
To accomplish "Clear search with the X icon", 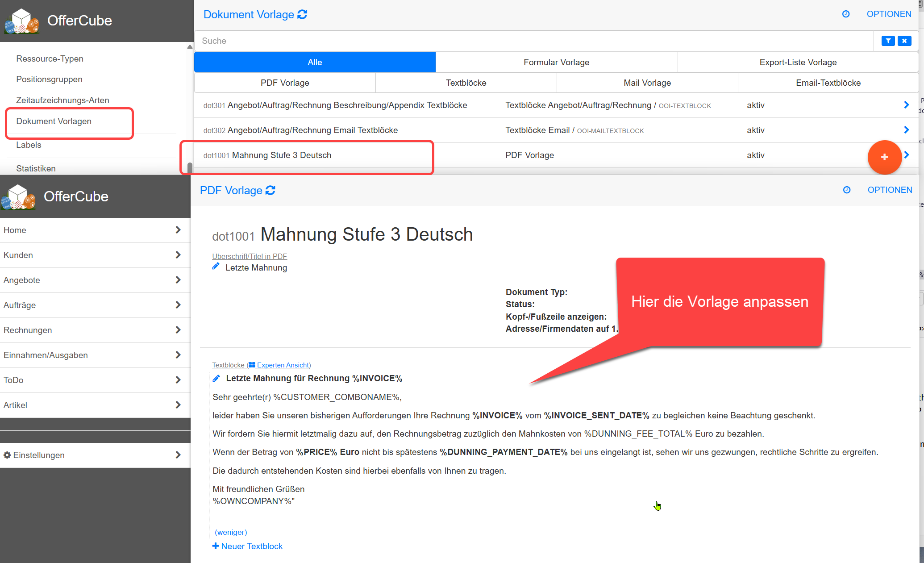I will click(x=904, y=41).
